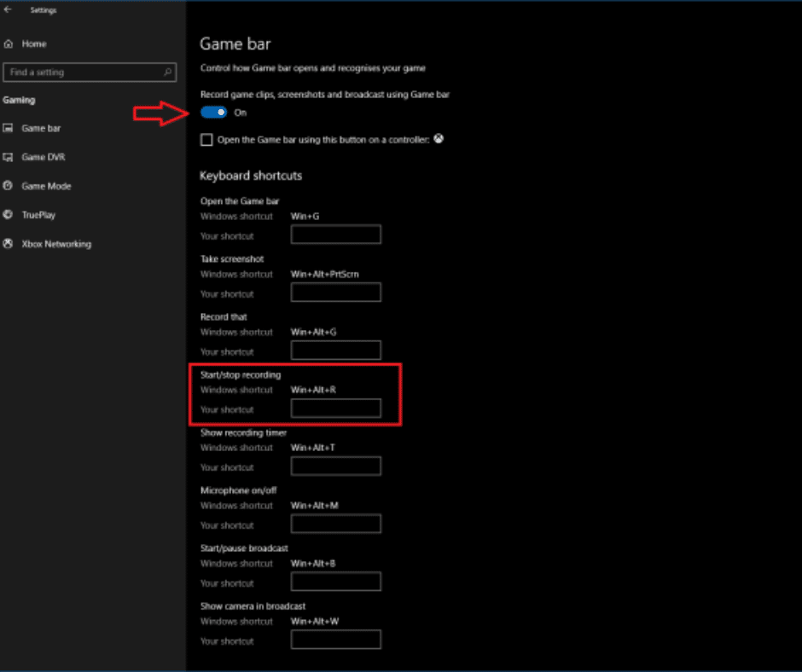Select the TruePlay menu item
The height and width of the screenshot is (672, 802).
tap(38, 215)
